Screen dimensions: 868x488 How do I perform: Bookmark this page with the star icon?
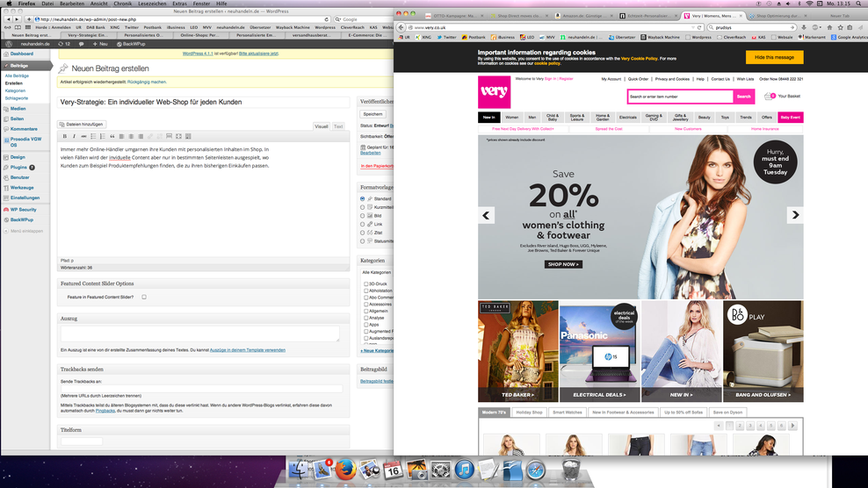pyautogui.click(x=840, y=27)
